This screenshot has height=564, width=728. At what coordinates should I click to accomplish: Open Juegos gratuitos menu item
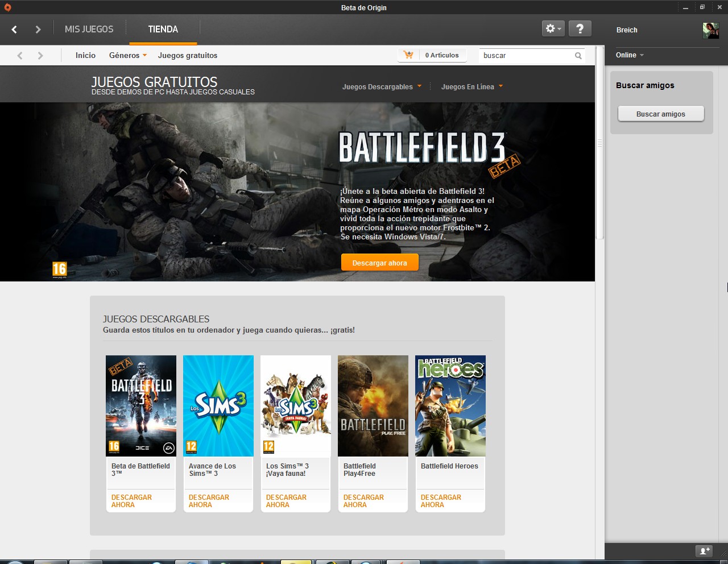188,55
